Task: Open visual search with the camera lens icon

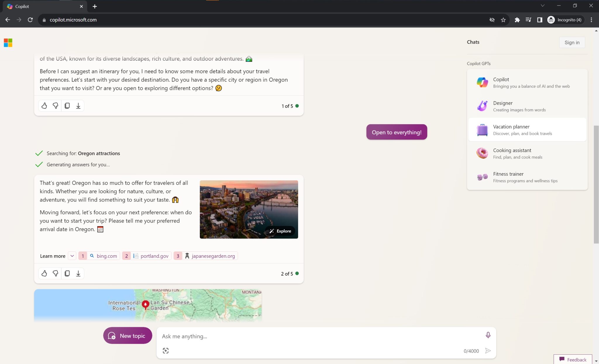Action: pyautogui.click(x=166, y=350)
